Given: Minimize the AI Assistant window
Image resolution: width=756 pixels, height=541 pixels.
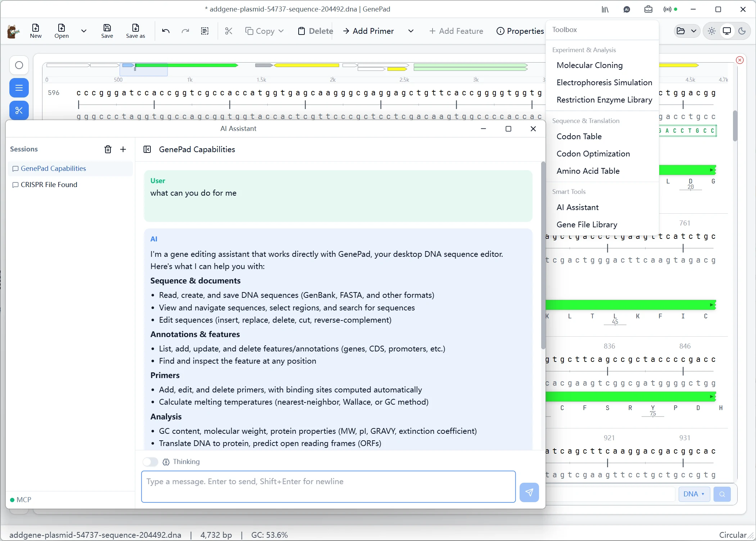Looking at the screenshot, I should tap(484, 129).
